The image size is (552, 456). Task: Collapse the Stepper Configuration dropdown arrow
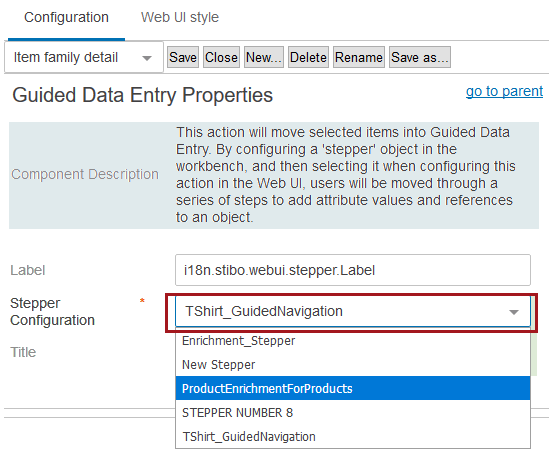tap(514, 312)
